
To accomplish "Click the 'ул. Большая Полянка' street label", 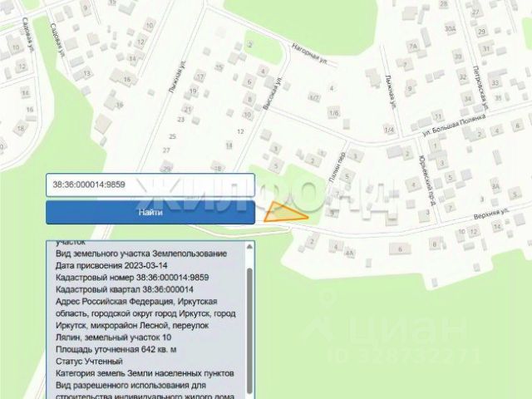I will click(x=455, y=126).
